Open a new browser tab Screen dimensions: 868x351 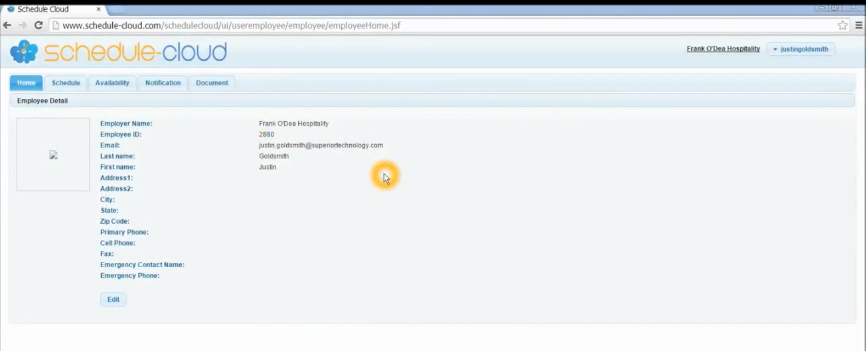point(116,9)
